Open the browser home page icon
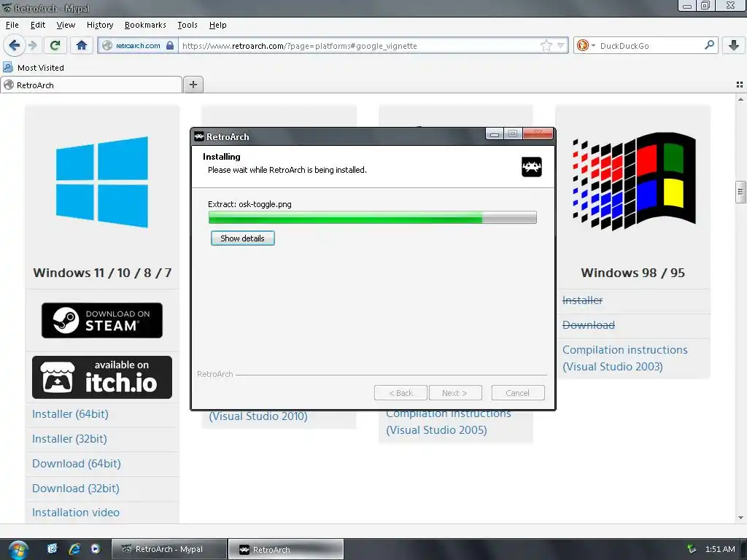Image resolution: width=747 pixels, height=560 pixels. pos(82,45)
